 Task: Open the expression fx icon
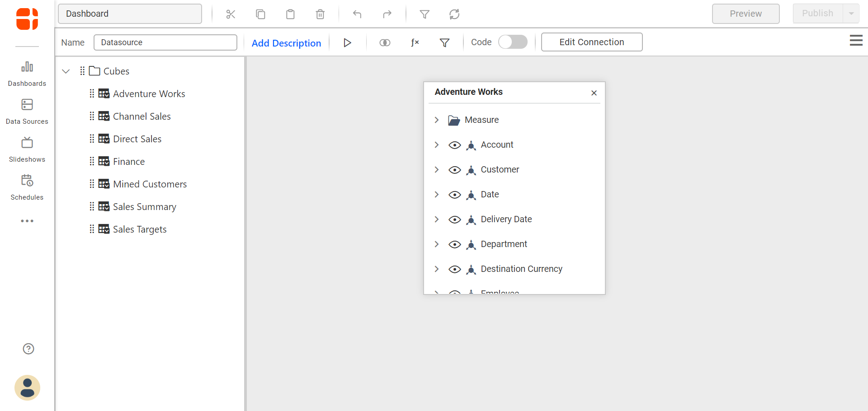tap(415, 42)
